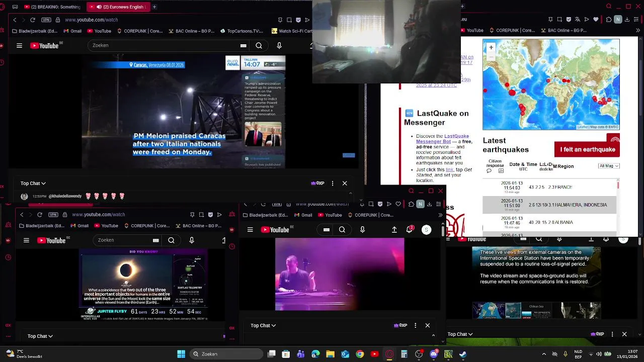Show hidden system tray icons
Screen dimensions: 644x362
point(543,354)
